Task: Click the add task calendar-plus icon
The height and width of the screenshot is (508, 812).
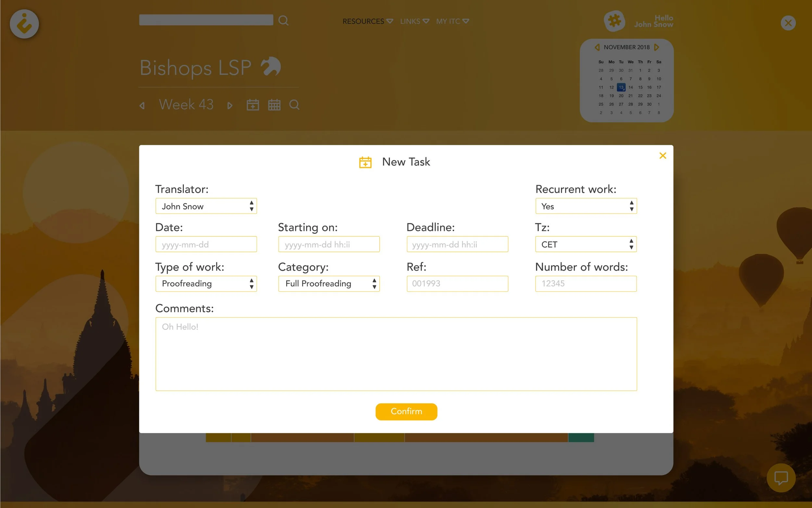Action: pos(252,105)
